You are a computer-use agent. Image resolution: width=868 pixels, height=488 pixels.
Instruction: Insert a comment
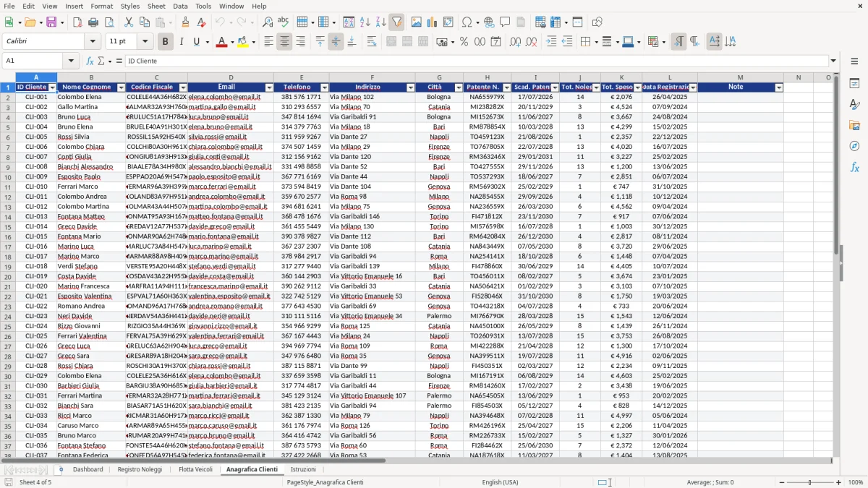pos(505,22)
